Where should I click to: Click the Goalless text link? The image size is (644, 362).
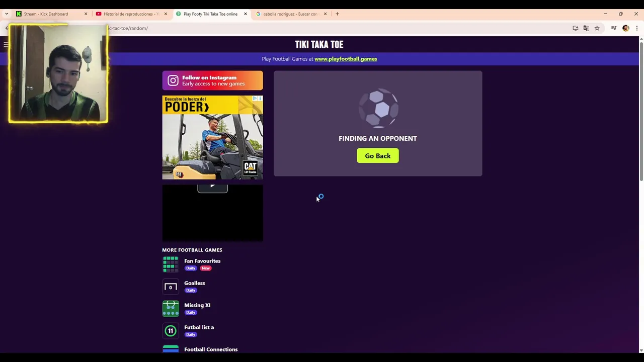coord(195,283)
